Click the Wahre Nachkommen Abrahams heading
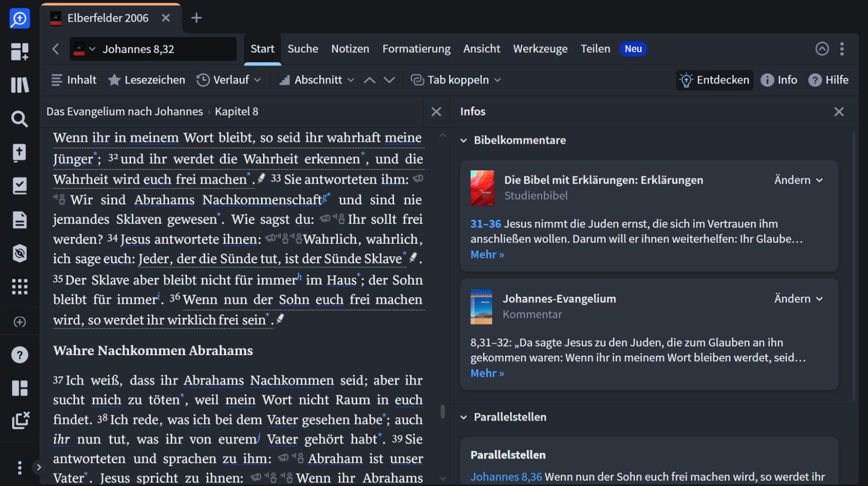Viewport: 868px width, 486px height. [x=153, y=350]
